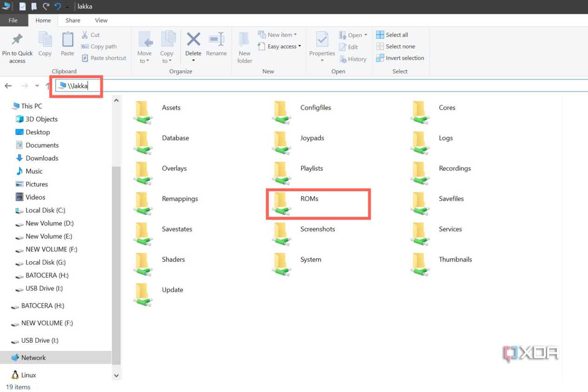Open the Assets shared folder
This screenshot has height=392, width=588.
point(157,113)
